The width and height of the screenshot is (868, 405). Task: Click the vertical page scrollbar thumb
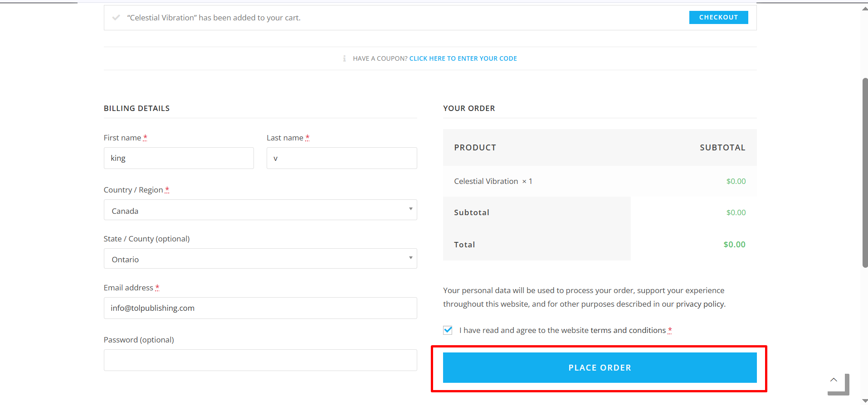[x=865, y=172]
